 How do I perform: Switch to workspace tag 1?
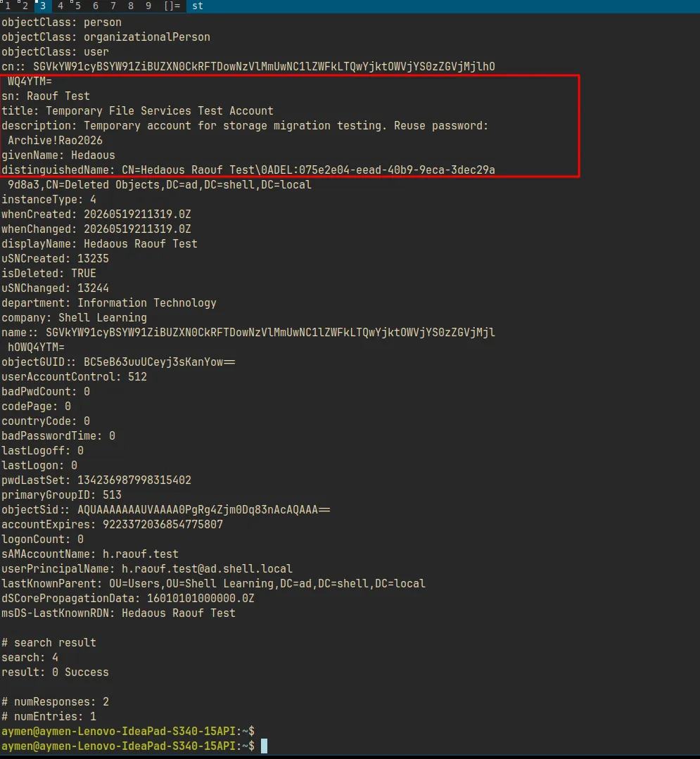7,6
